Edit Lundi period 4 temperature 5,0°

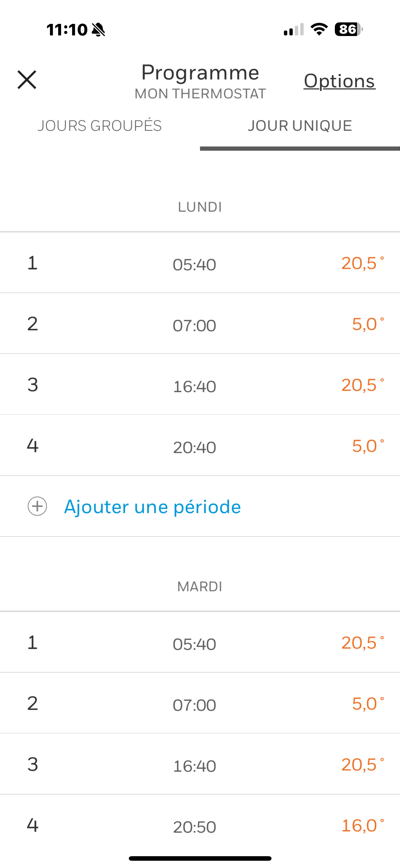pyautogui.click(x=368, y=446)
